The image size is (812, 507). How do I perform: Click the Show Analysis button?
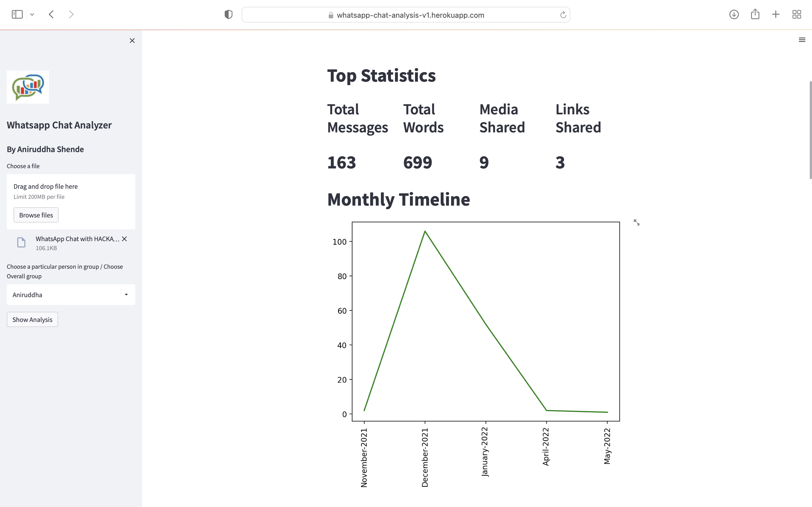(32, 319)
